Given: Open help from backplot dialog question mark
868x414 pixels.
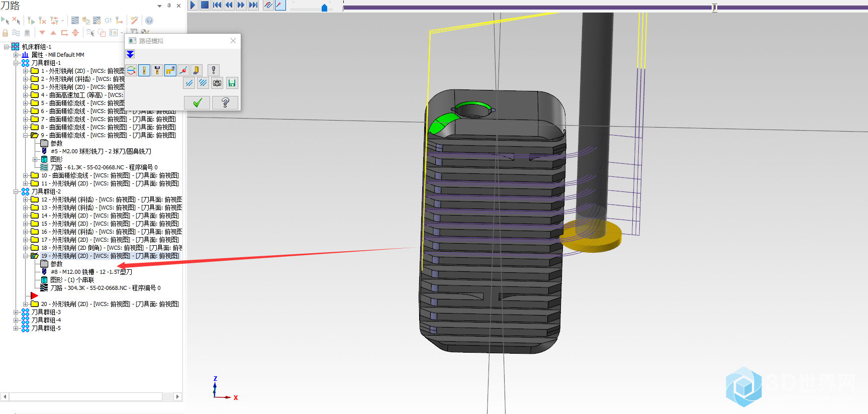Looking at the screenshot, I should 225,102.
